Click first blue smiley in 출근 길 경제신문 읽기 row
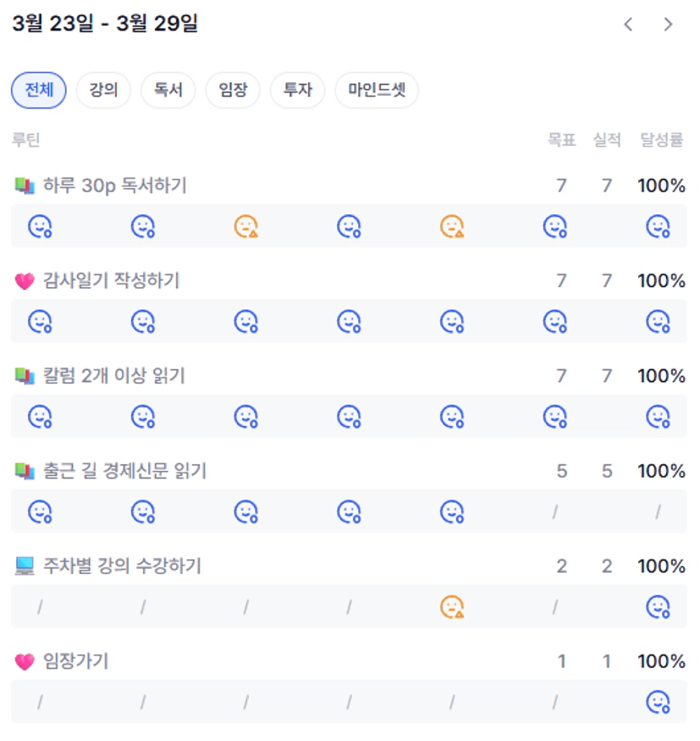Viewport: 700px width, 741px height. click(40, 512)
